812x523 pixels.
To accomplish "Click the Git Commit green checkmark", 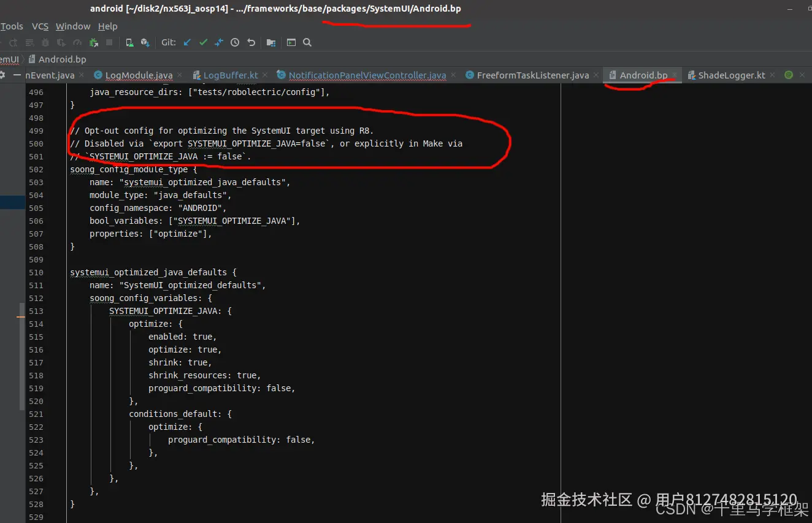I will click(x=203, y=42).
